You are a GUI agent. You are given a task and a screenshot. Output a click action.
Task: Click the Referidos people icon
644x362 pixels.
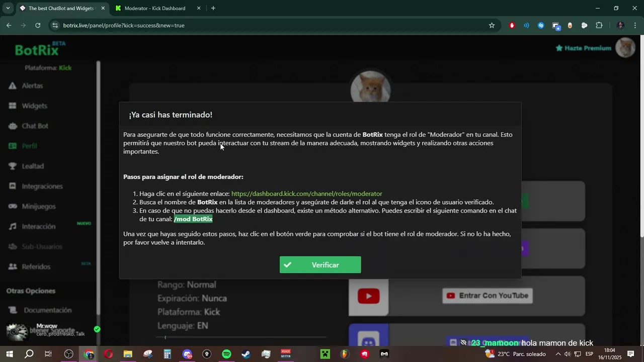click(13, 267)
